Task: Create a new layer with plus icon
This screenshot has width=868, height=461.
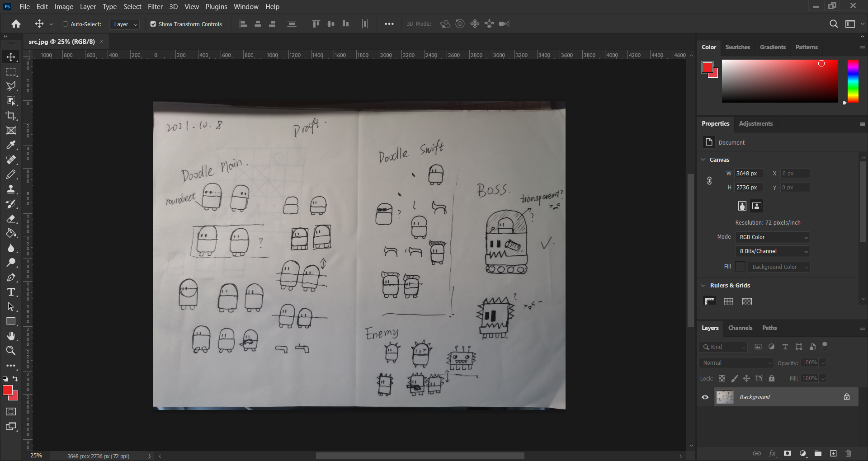Action: [x=833, y=453]
